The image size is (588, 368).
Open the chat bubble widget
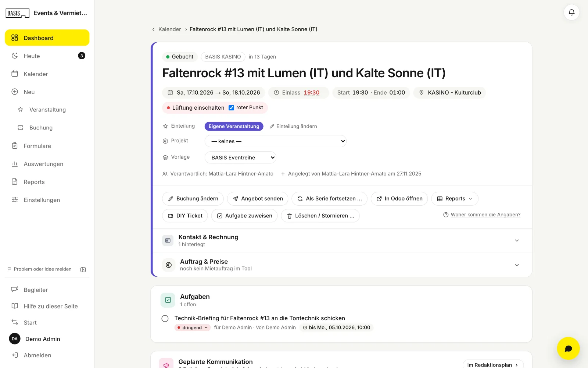click(x=568, y=348)
